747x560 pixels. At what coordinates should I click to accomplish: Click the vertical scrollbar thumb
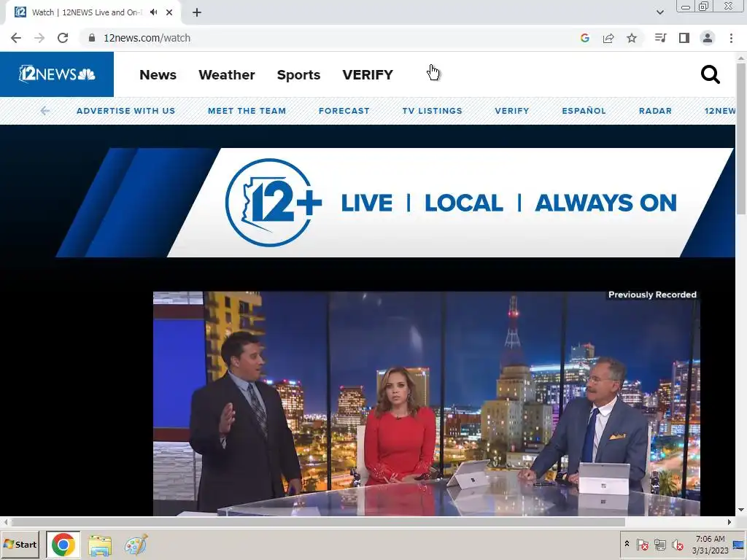point(741,138)
